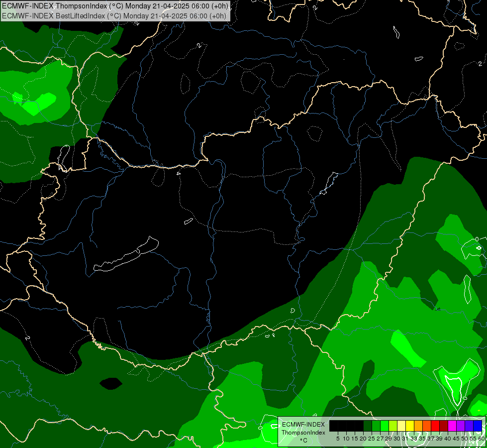Click the BestLiftedIndex title line in header
487x448 pixels.
(114, 16)
